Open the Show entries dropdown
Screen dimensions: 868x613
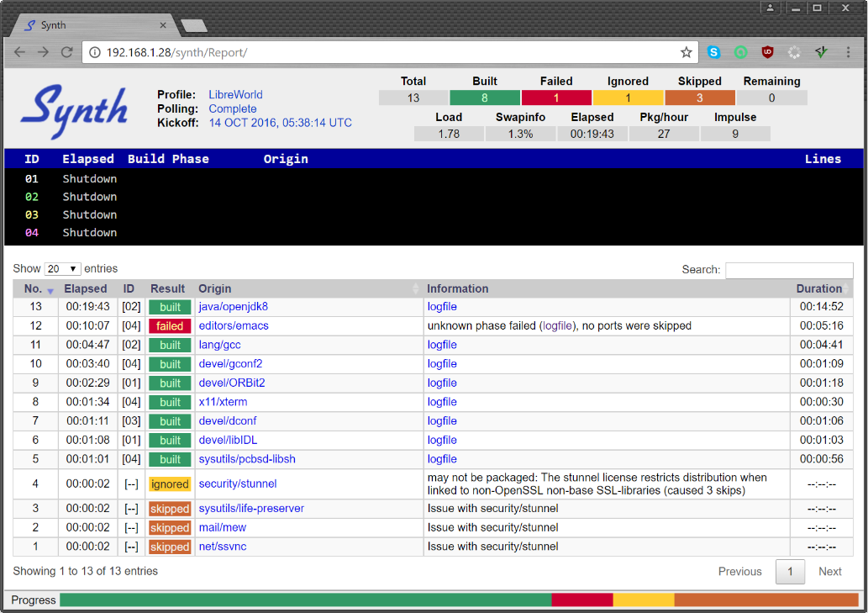[62, 269]
